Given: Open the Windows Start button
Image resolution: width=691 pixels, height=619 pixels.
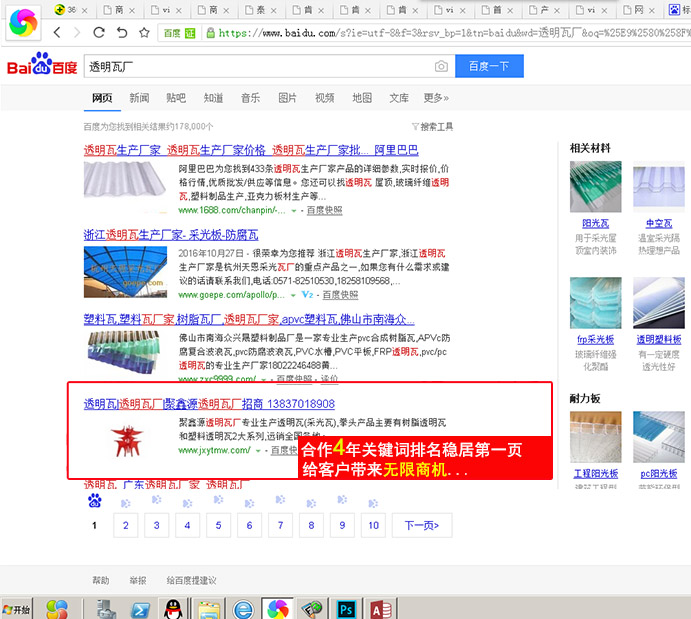Looking at the screenshot, I should point(16,609).
